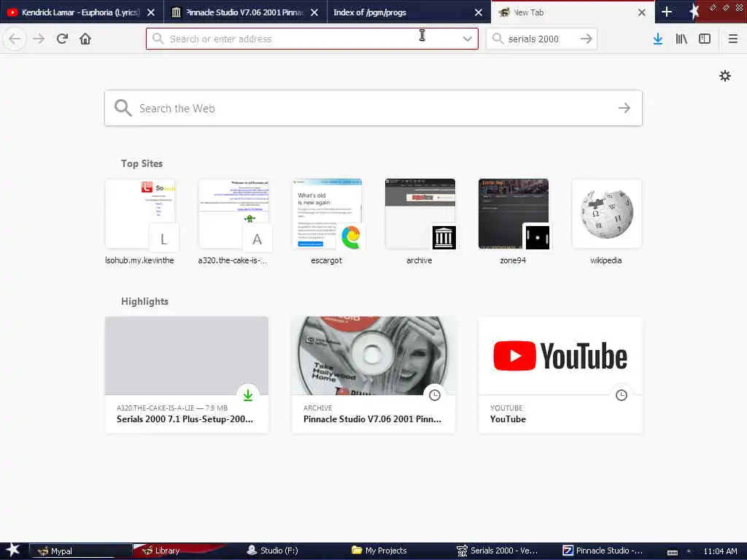747x560 pixels.
Task: Open the downloads panel
Action: 658,39
